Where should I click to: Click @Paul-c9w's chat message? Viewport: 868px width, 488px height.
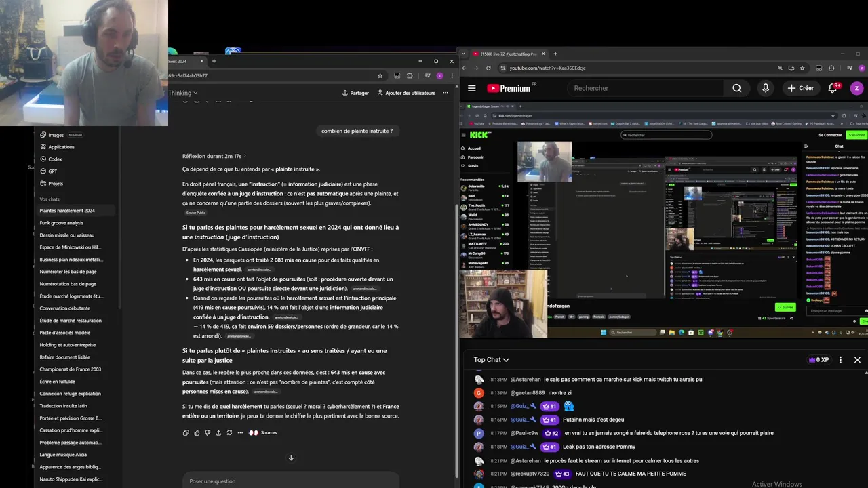coord(623,433)
